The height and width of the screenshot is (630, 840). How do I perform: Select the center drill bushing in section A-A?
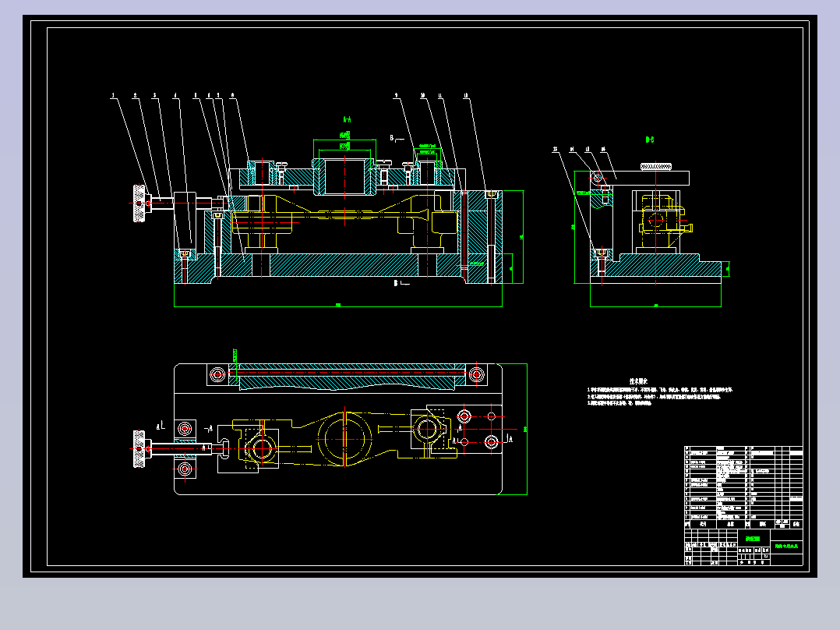[344, 176]
